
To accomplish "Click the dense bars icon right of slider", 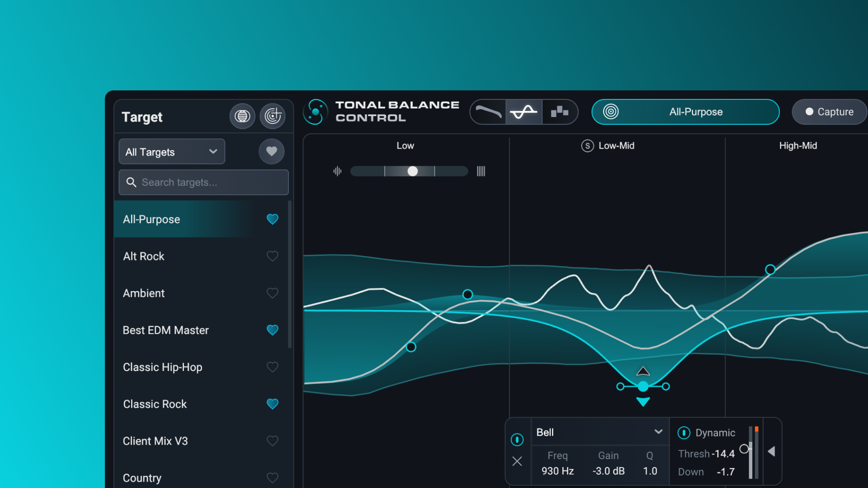I will point(481,171).
